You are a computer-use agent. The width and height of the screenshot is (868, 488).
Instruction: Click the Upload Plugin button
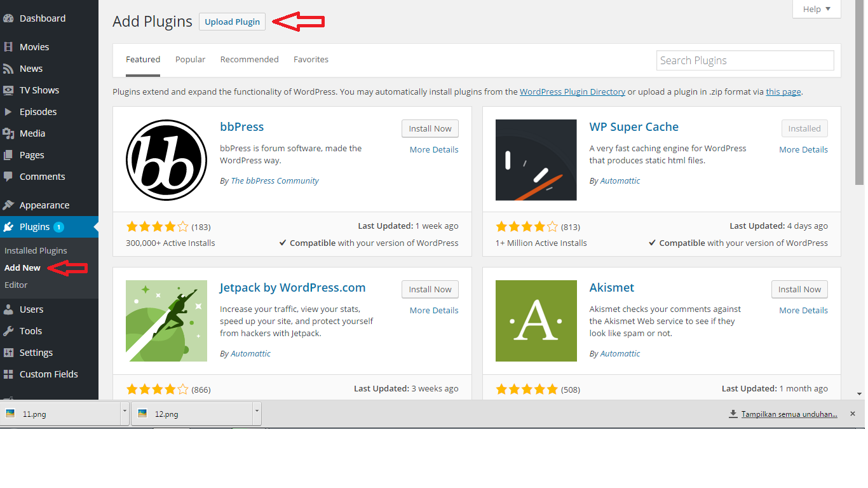pyautogui.click(x=232, y=22)
